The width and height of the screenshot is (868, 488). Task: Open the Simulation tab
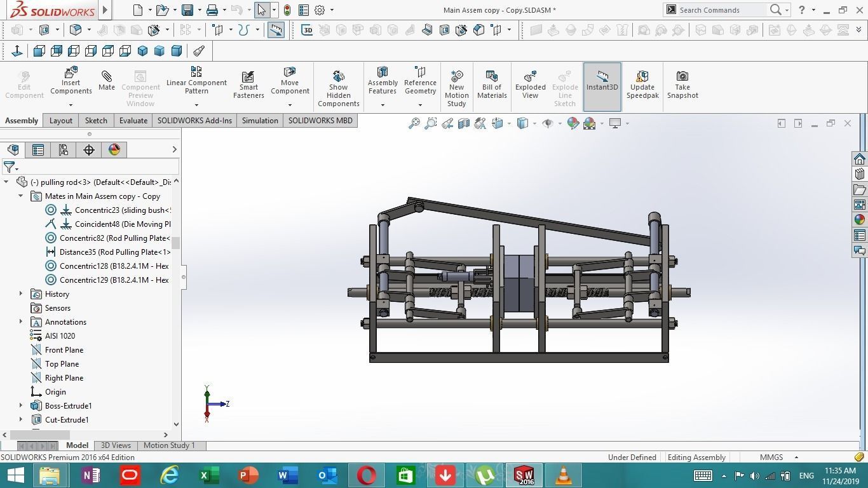pos(260,121)
